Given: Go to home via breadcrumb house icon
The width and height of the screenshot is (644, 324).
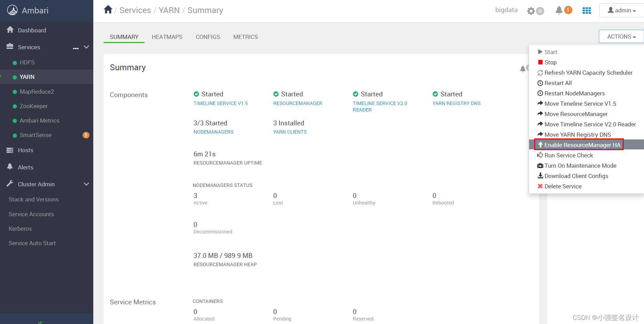Looking at the screenshot, I should pyautogui.click(x=108, y=10).
